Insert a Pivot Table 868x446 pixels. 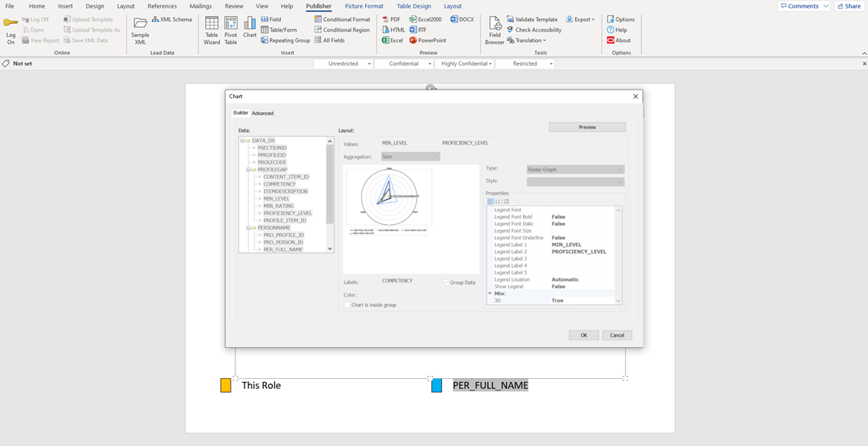[231, 31]
